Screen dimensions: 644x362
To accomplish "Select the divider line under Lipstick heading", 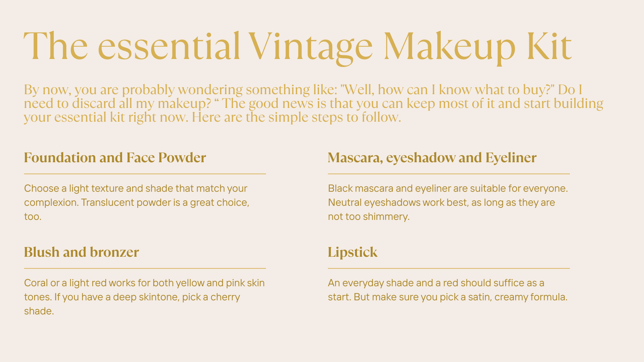I will [449, 268].
